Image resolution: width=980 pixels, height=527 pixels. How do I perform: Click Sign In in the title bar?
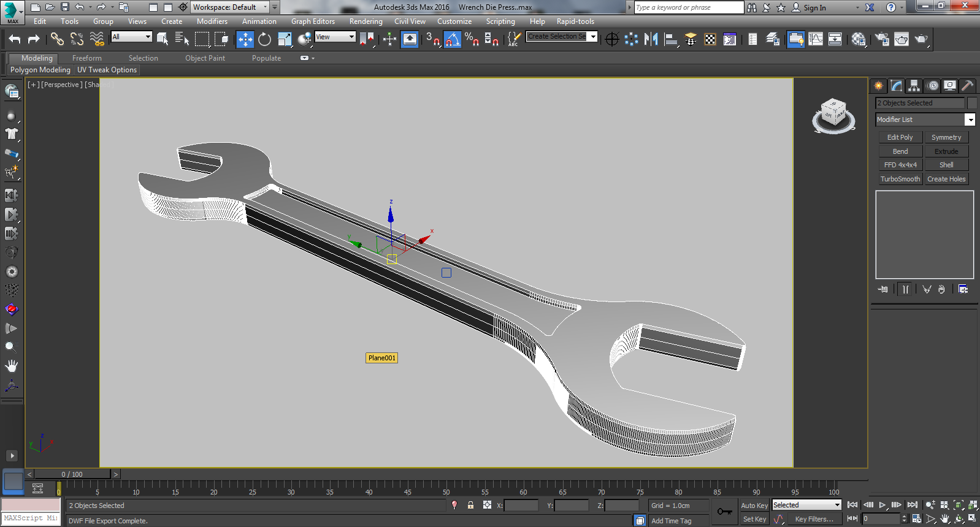814,8
